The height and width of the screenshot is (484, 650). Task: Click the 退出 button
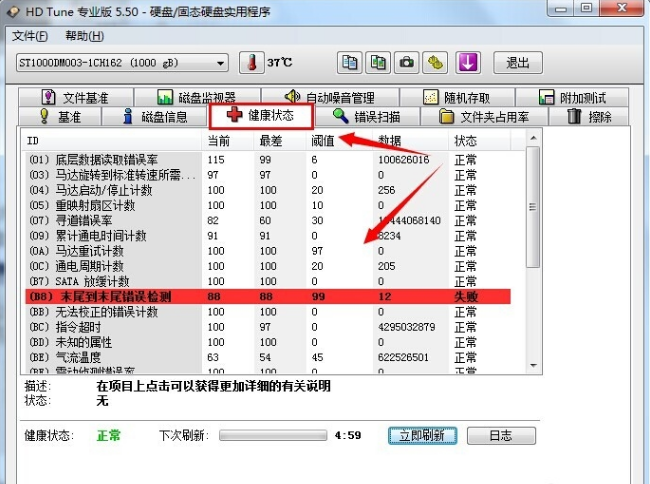[x=518, y=63]
